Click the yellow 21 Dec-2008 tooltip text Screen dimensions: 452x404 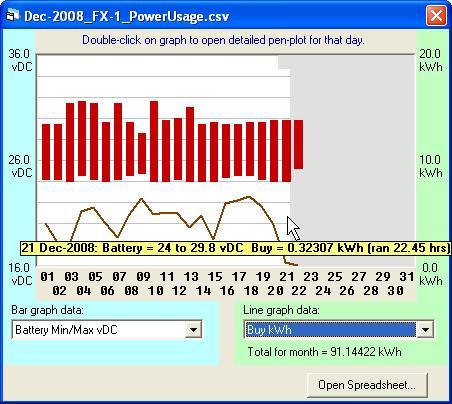point(235,248)
